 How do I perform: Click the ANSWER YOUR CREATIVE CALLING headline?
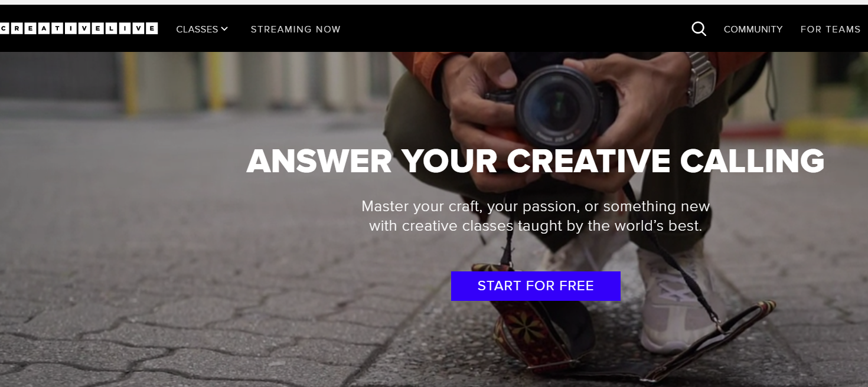click(x=535, y=161)
